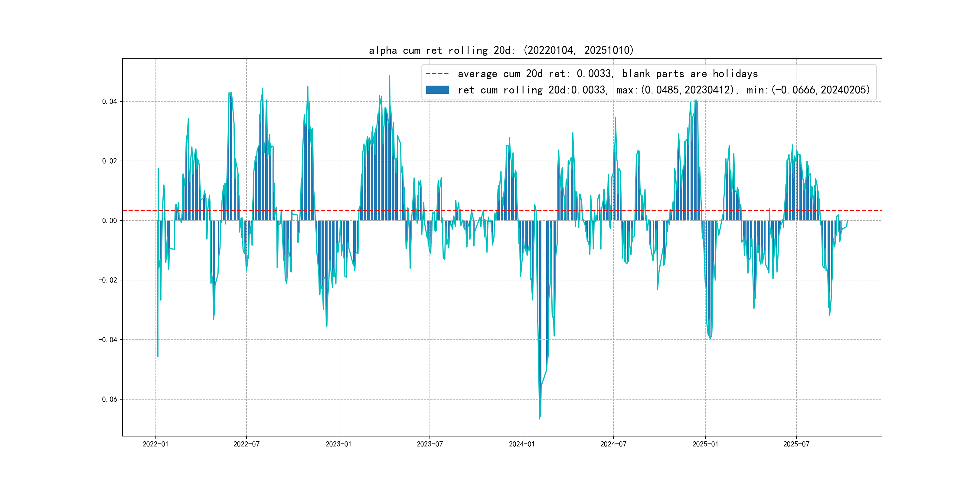The width and height of the screenshot is (980, 490).
Task: Click the 0.02 y-axis tick label
Action: tap(109, 161)
